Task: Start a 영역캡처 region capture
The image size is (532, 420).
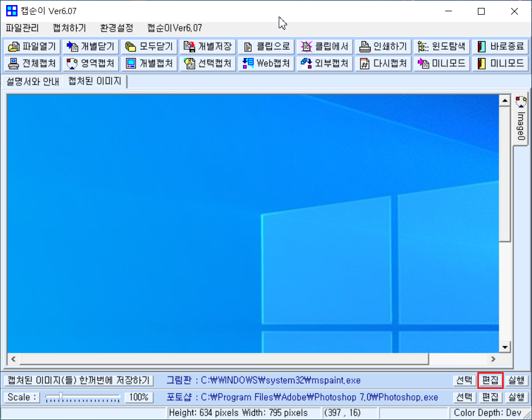Action: (91, 63)
